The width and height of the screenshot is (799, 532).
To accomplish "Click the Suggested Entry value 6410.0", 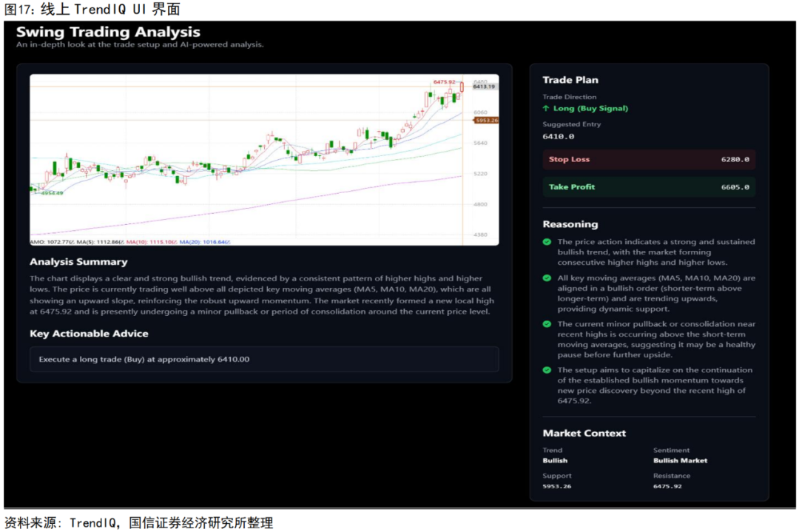I will pos(558,137).
